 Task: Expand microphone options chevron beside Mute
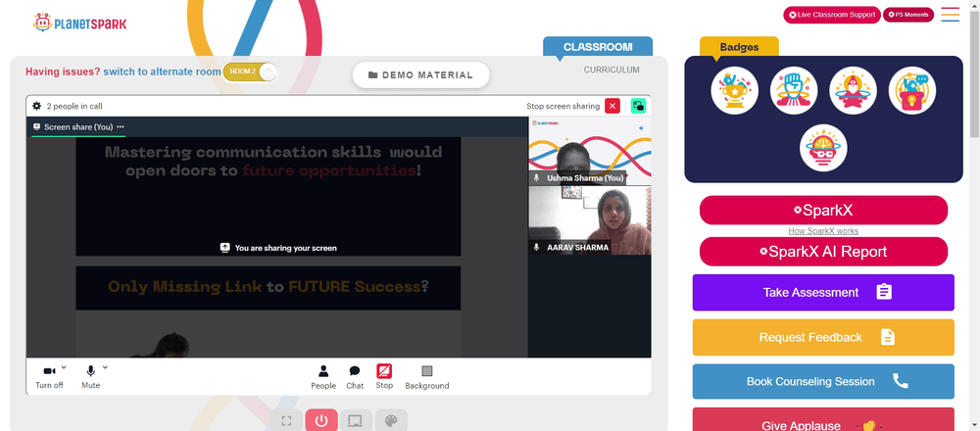[x=105, y=367]
